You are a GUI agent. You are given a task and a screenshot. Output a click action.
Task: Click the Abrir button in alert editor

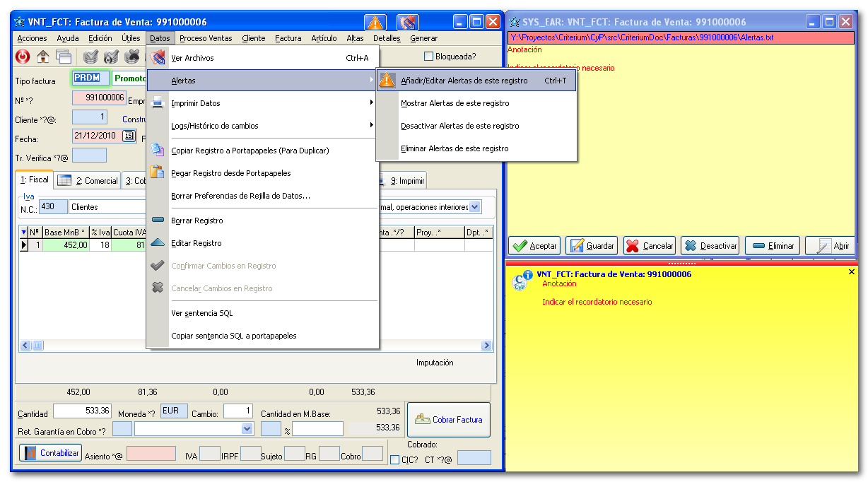(x=831, y=246)
